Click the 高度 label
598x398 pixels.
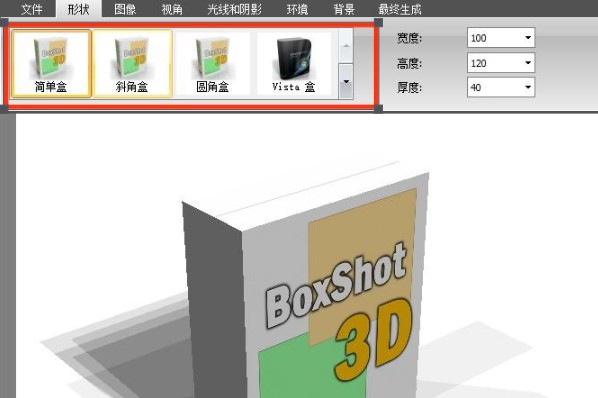click(x=410, y=63)
